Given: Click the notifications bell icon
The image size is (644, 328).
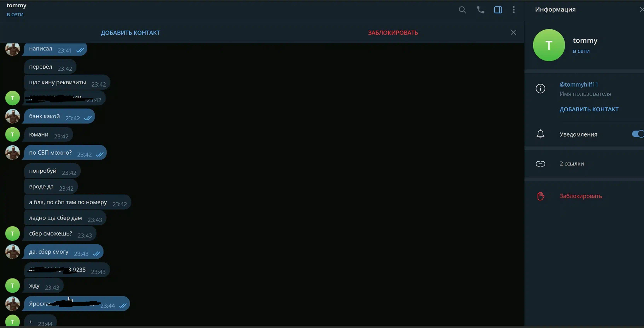Looking at the screenshot, I should (540, 134).
